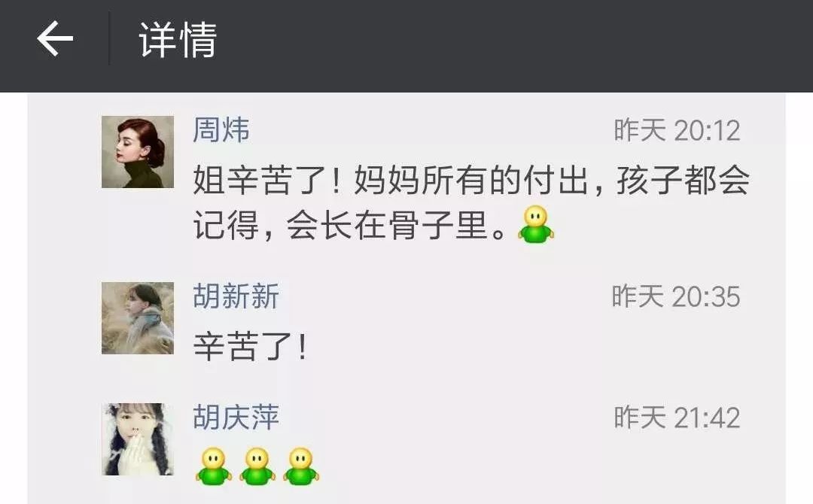Select the emoji ending 周炜's comment

click(536, 224)
